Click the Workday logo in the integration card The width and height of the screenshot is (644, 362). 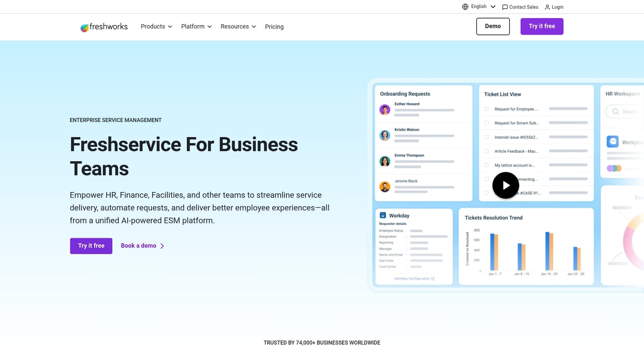point(384,215)
